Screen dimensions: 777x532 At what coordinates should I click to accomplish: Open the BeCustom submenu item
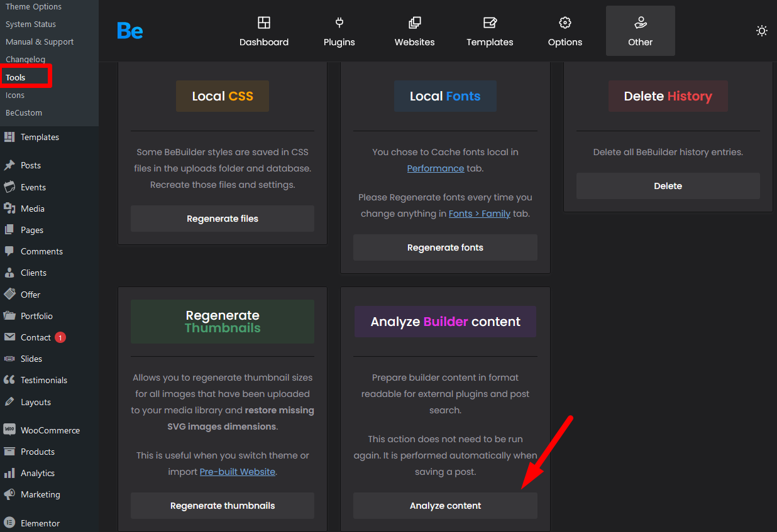[24, 112]
